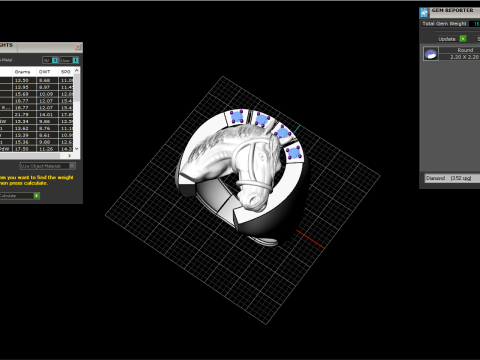This screenshot has width=480, height=360.
Task: Click the weights table scroll up arrow
Action: [x=77, y=71]
